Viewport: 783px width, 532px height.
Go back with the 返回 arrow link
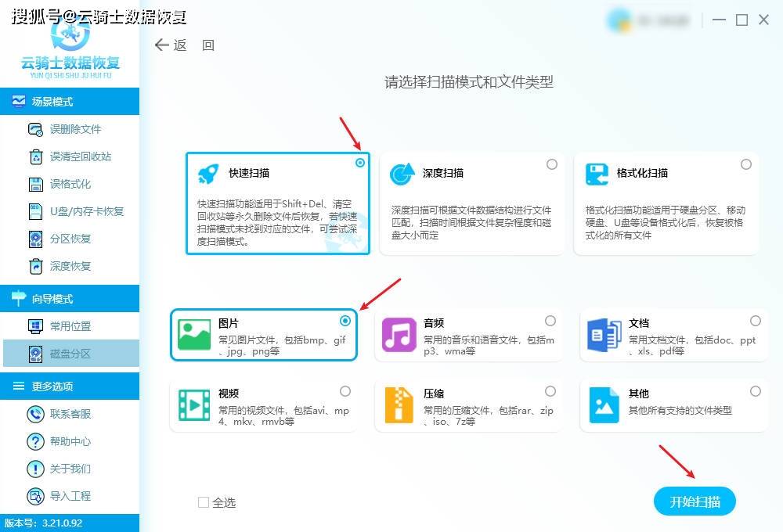[184, 45]
